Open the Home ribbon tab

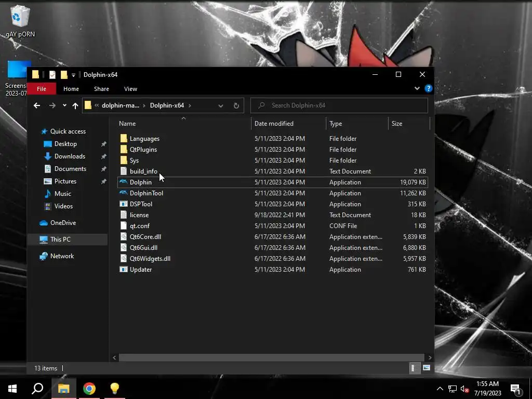coord(71,89)
